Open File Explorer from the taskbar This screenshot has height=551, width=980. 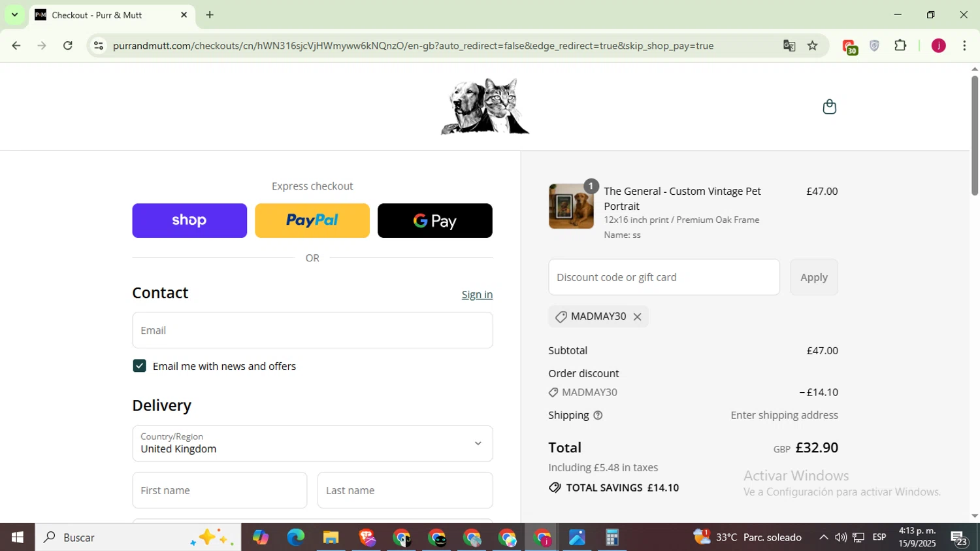pyautogui.click(x=331, y=537)
